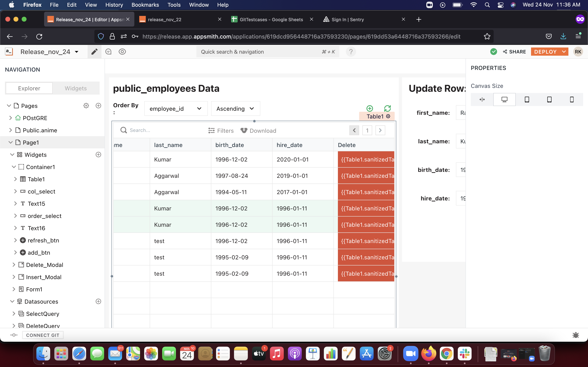This screenshot has height=367, width=588.
Task: Open the Pages settings gear icon
Action: pos(86,106)
